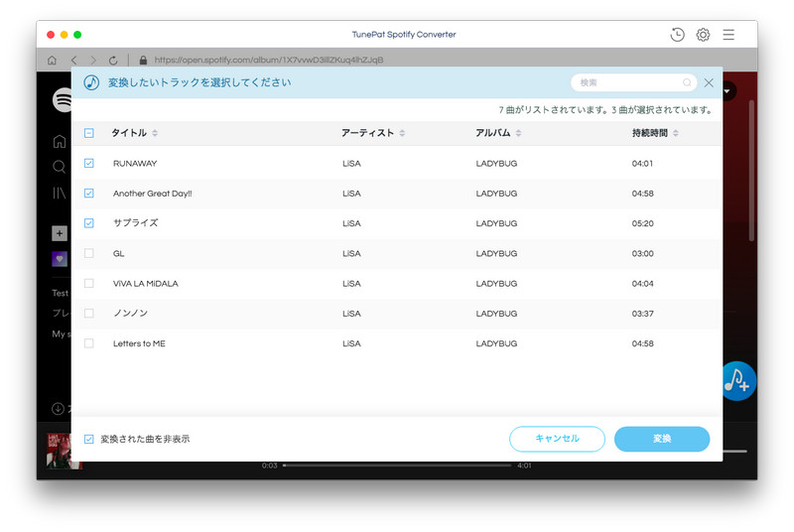Click the lock icon beside URL
This screenshot has width=794, height=532.
coord(143,60)
